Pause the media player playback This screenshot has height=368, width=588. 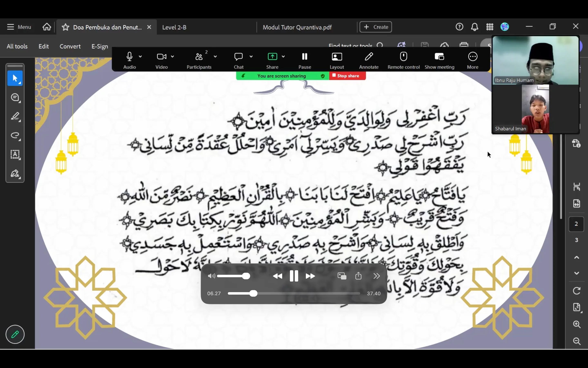click(x=294, y=276)
